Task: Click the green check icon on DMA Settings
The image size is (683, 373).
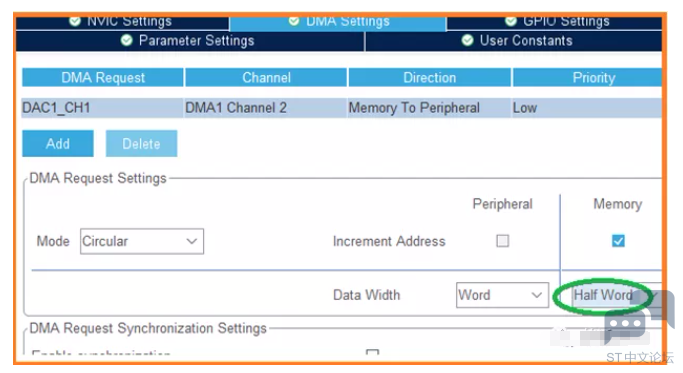Action: pyautogui.click(x=294, y=21)
